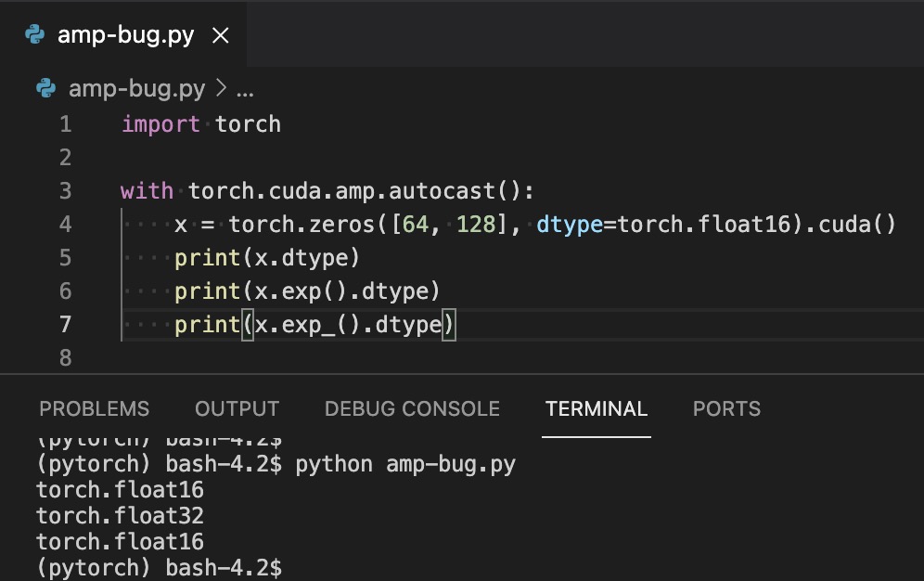Switch to the PROBLEMS panel tab
The width and height of the screenshot is (924, 581).
tap(94, 408)
